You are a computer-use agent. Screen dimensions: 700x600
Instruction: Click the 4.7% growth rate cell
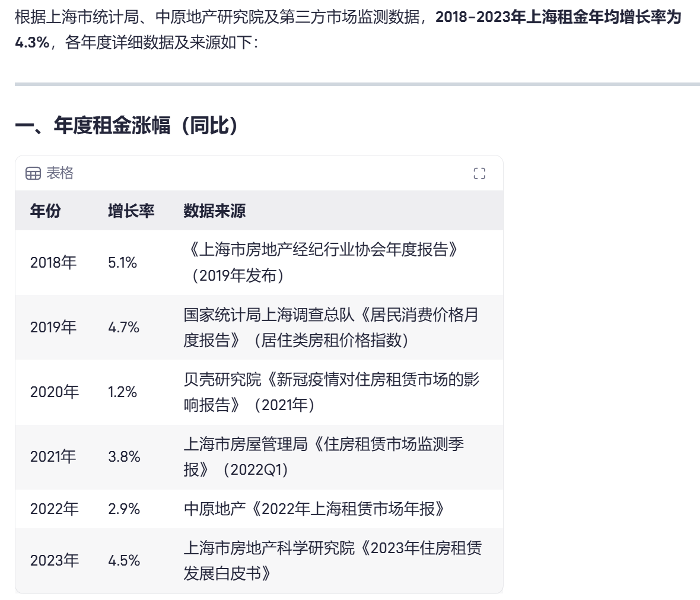point(124,327)
